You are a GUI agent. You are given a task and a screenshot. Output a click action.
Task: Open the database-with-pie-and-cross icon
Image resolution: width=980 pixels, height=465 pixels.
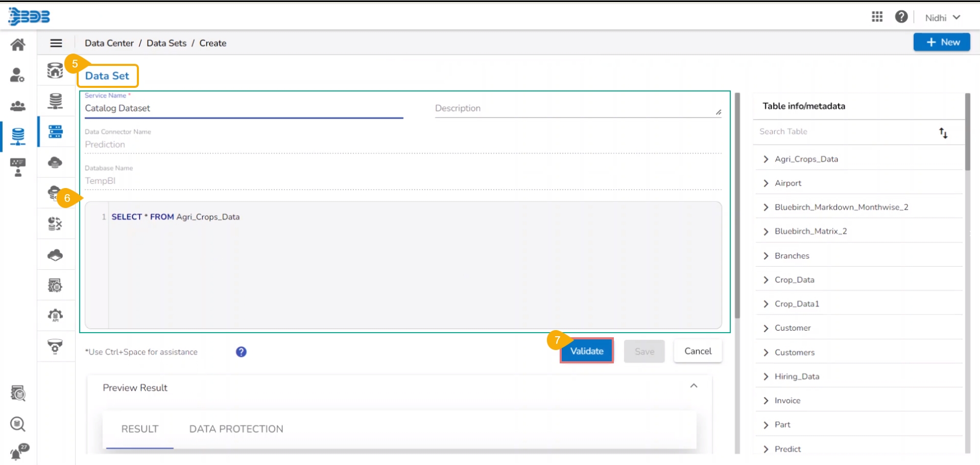(x=55, y=224)
